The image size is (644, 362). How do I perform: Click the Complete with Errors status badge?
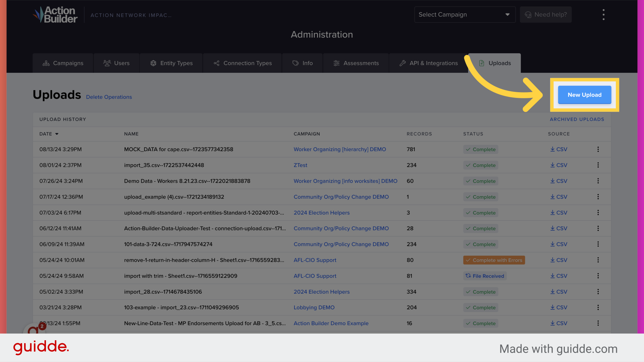click(x=494, y=260)
